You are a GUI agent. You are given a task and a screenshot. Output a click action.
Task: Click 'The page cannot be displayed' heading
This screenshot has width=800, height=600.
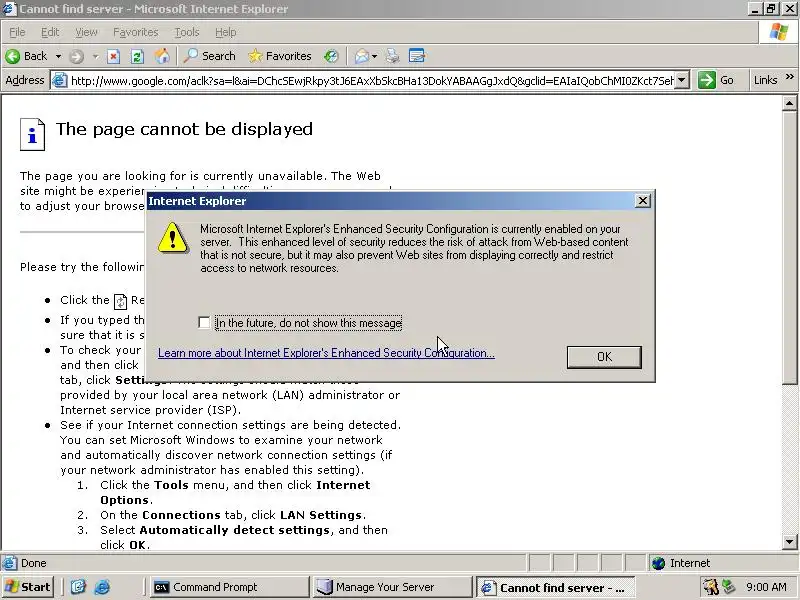point(184,129)
